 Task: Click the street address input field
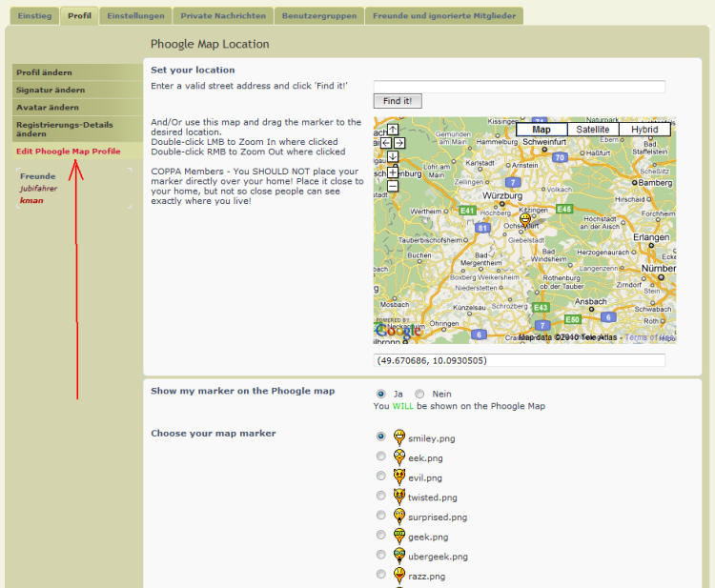519,87
